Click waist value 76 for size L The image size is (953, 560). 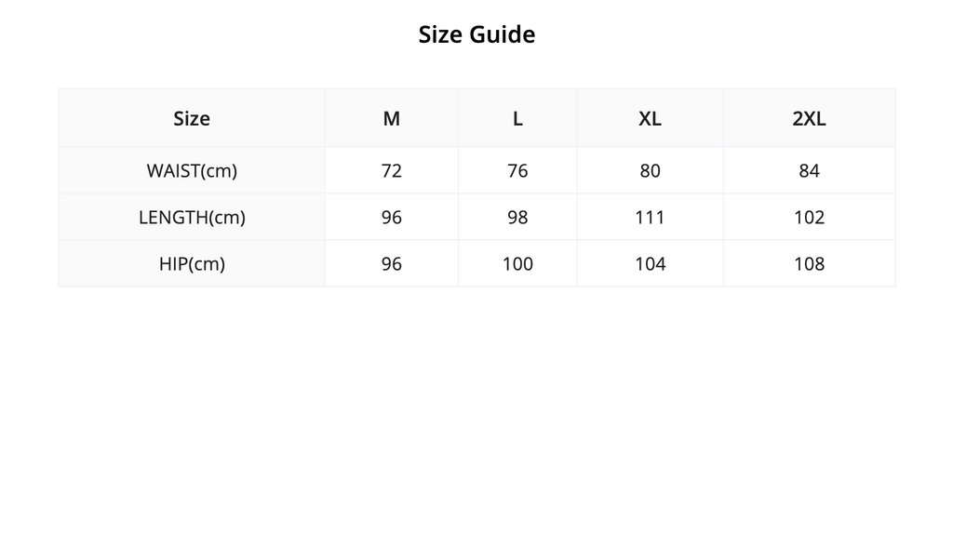tap(517, 170)
